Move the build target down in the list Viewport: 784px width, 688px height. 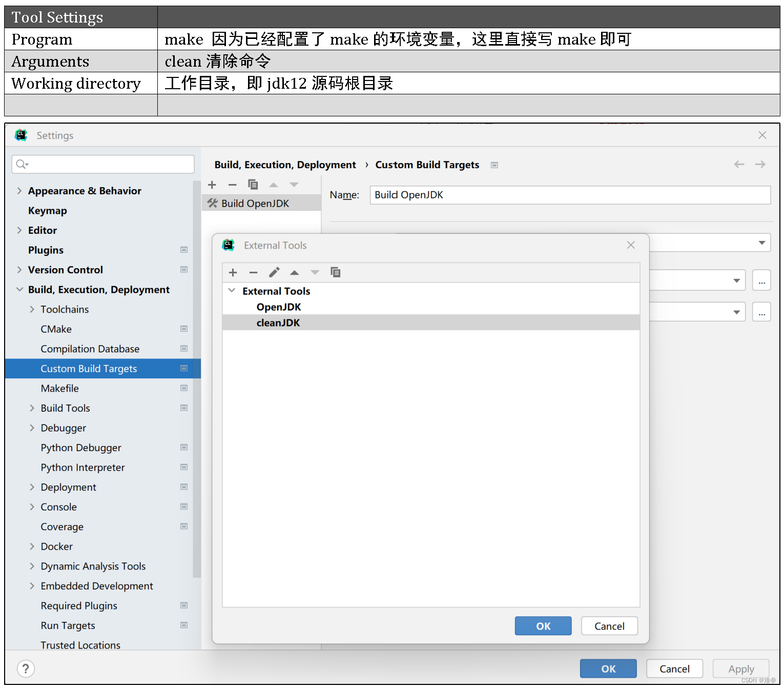[294, 185]
